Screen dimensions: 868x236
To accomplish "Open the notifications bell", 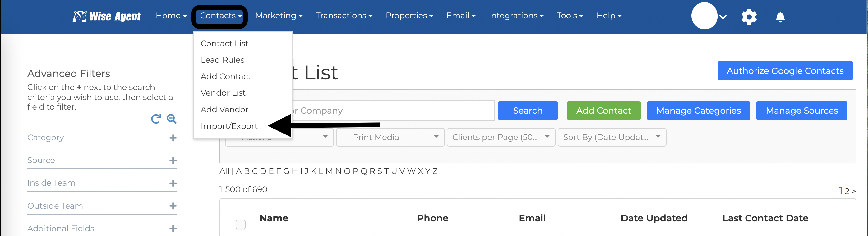I will [780, 16].
